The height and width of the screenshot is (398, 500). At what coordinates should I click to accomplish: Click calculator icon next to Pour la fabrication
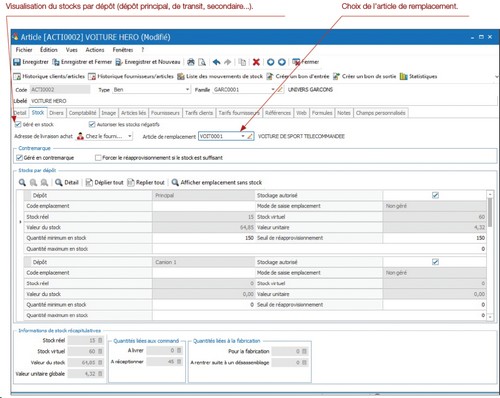coord(304,351)
